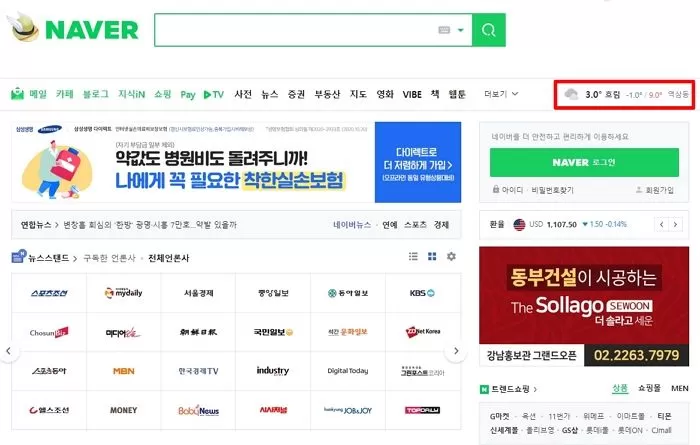The image size is (700, 445).
Task: Switch to 쇼핑몰 tab in trend shopping
Action: pyautogui.click(x=649, y=388)
